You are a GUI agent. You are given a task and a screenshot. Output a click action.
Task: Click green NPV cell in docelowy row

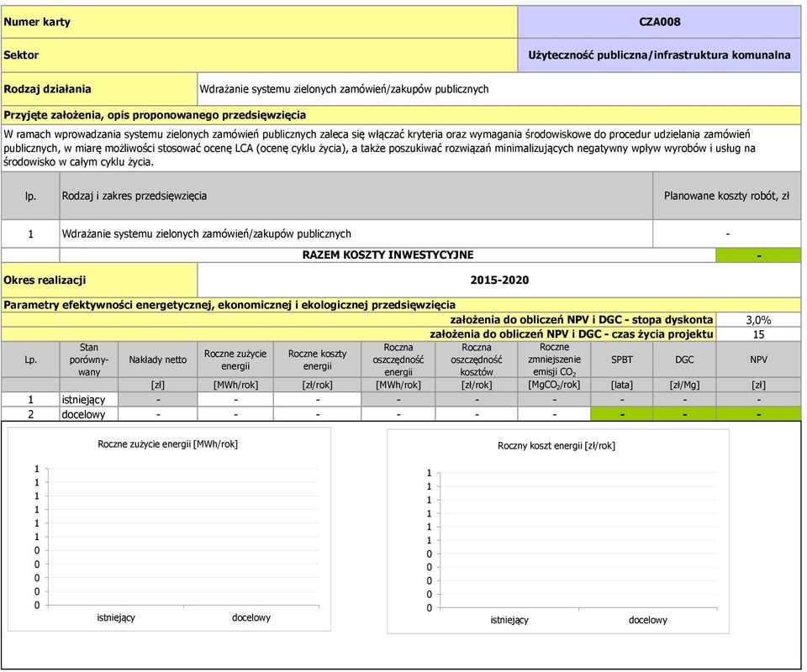tap(758, 414)
